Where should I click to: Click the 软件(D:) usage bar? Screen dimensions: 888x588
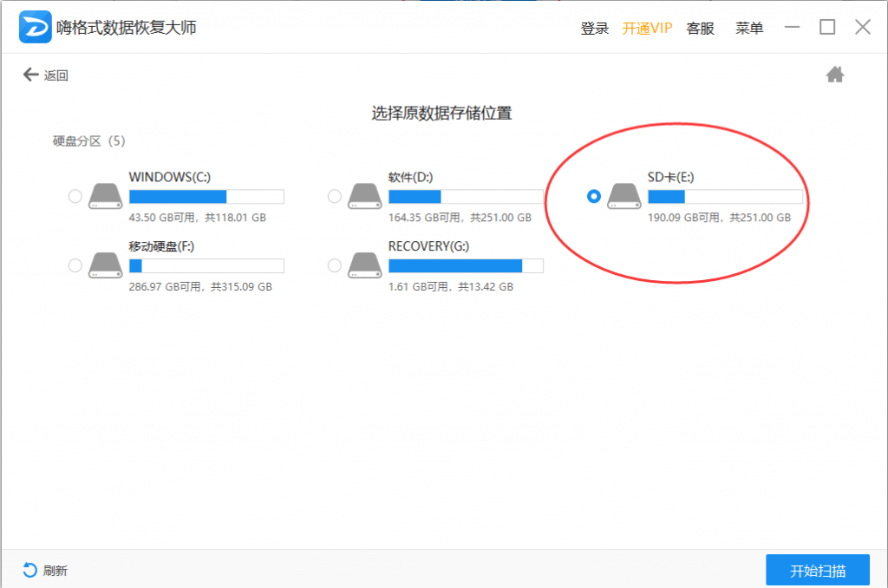466,197
